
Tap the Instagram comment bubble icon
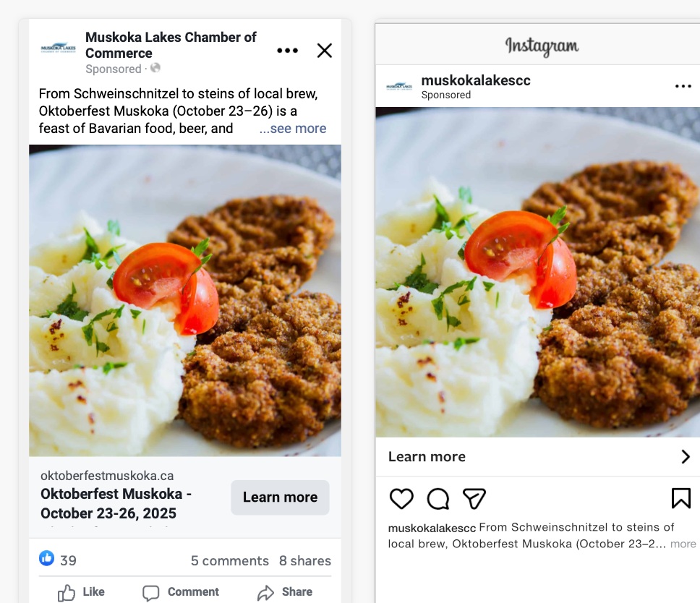coord(438,498)
